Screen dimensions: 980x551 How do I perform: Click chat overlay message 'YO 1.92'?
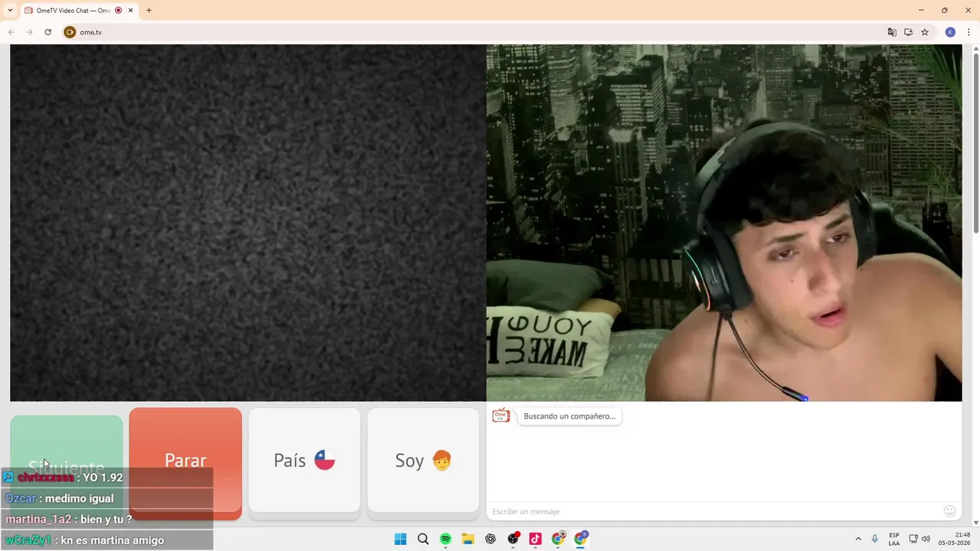[x=103, y=478]
